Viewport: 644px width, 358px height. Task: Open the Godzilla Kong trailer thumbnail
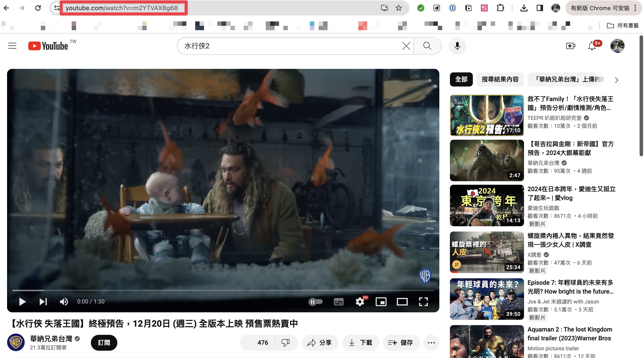pyautogui.click(x=487, y=160)
